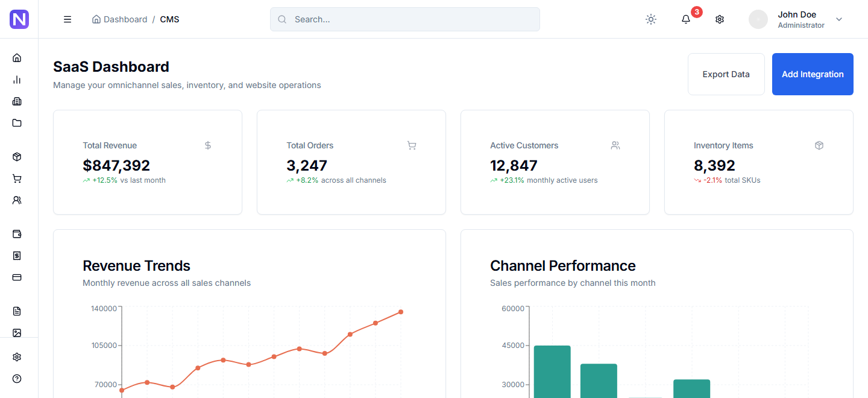Click the 60000 axis label
The width and height of the screenshot is (868, 398).
(x=513, y=309)
